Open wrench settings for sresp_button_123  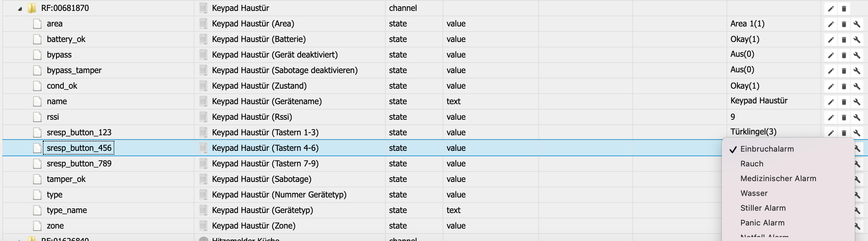click(x=857, y=133)
